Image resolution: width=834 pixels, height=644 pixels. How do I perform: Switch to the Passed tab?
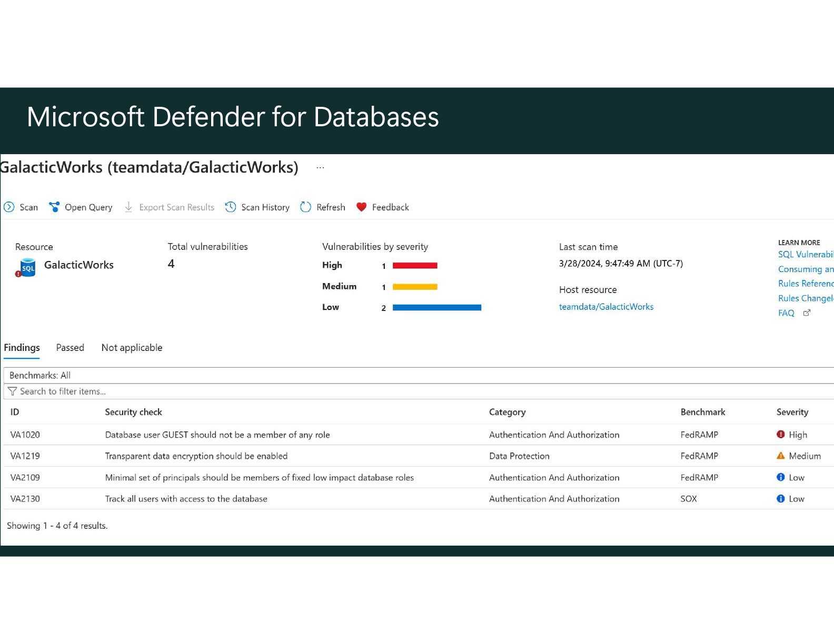tap(70, 348)
